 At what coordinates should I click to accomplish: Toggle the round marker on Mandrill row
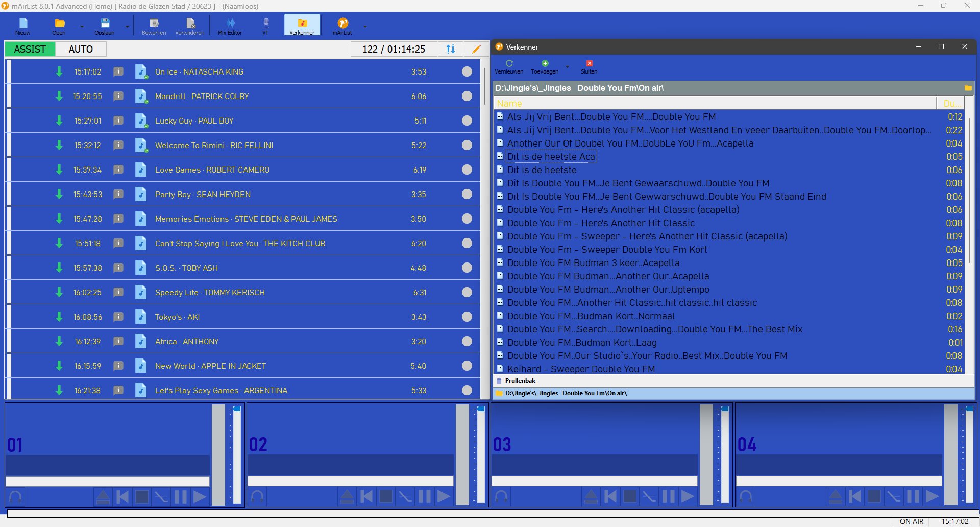[467, 97]
